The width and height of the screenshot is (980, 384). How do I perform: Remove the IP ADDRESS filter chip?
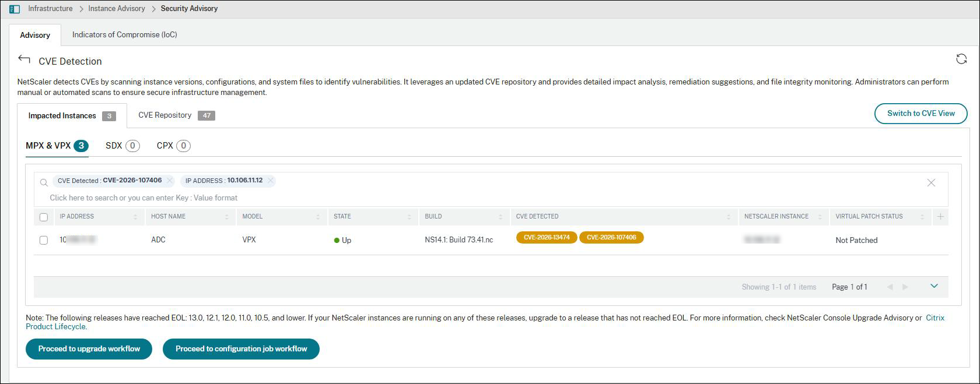pos(271,181)
